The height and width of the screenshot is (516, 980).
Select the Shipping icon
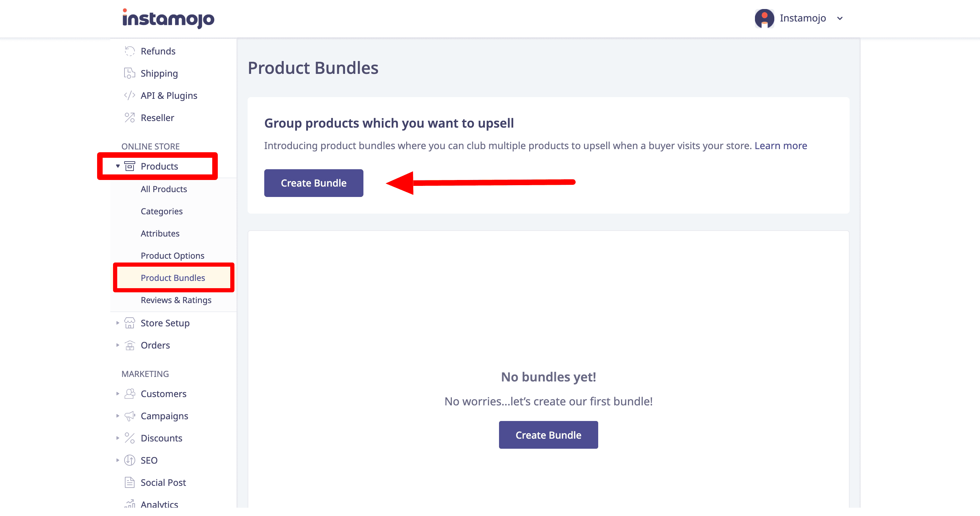click(130, 73)
